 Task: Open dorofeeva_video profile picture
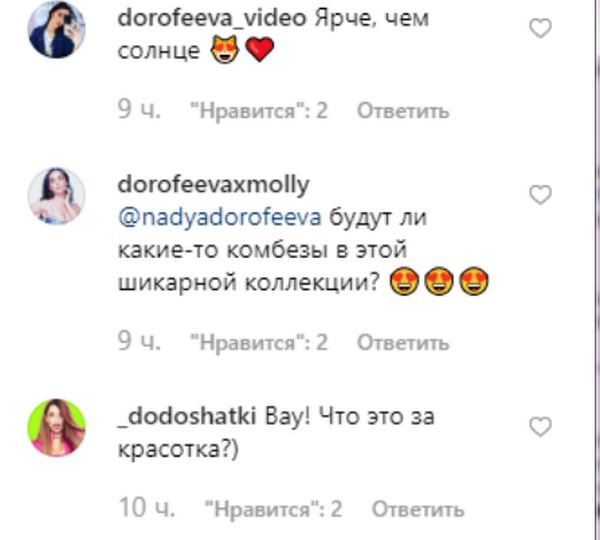point(57,29)
